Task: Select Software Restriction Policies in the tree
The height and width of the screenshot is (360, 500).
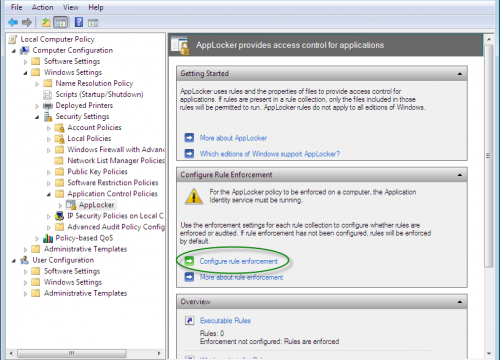Action: coord(113,183)
